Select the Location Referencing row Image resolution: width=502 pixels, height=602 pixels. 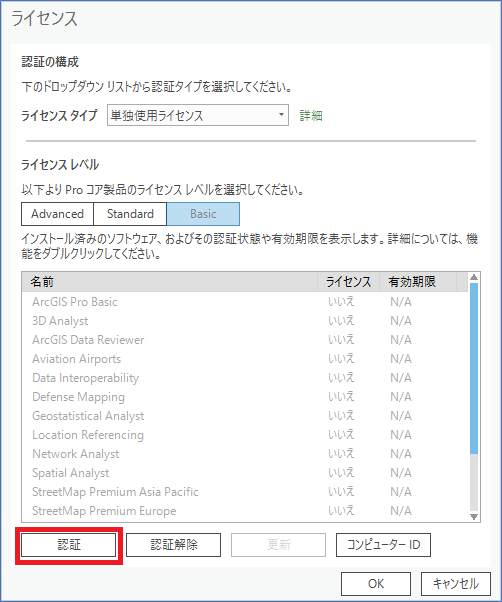245,435
